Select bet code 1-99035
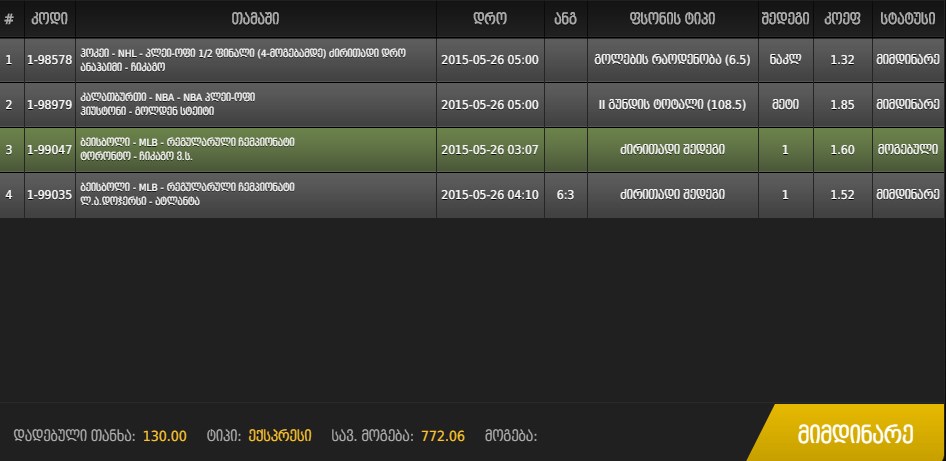946x461 pixels. click(49, 194)
